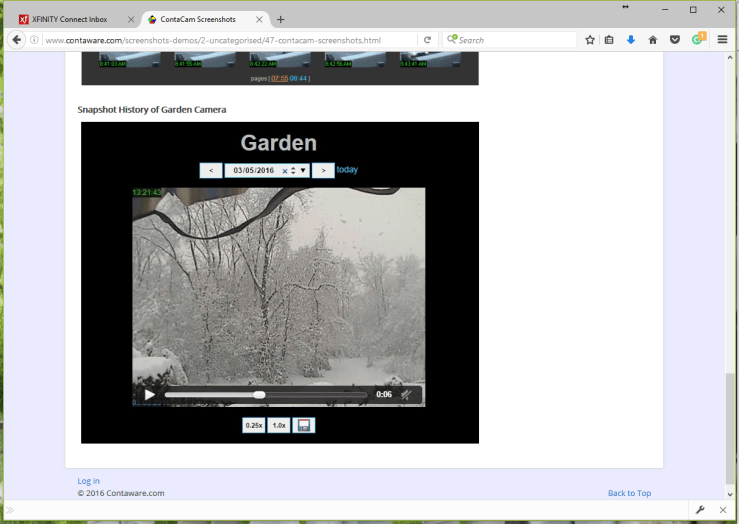Clear the 03/05/2016 date field
Screen dimensions: 739x524
(x=285, y=171)
